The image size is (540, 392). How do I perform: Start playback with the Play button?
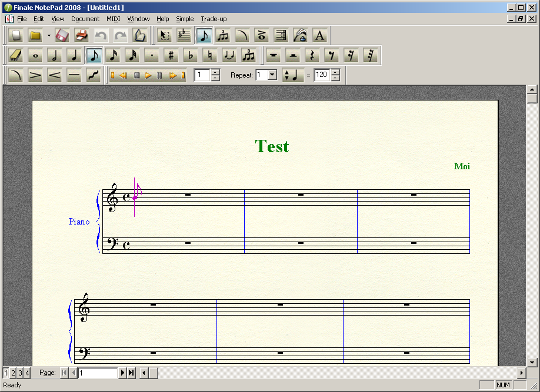click(x=148, y=75)
